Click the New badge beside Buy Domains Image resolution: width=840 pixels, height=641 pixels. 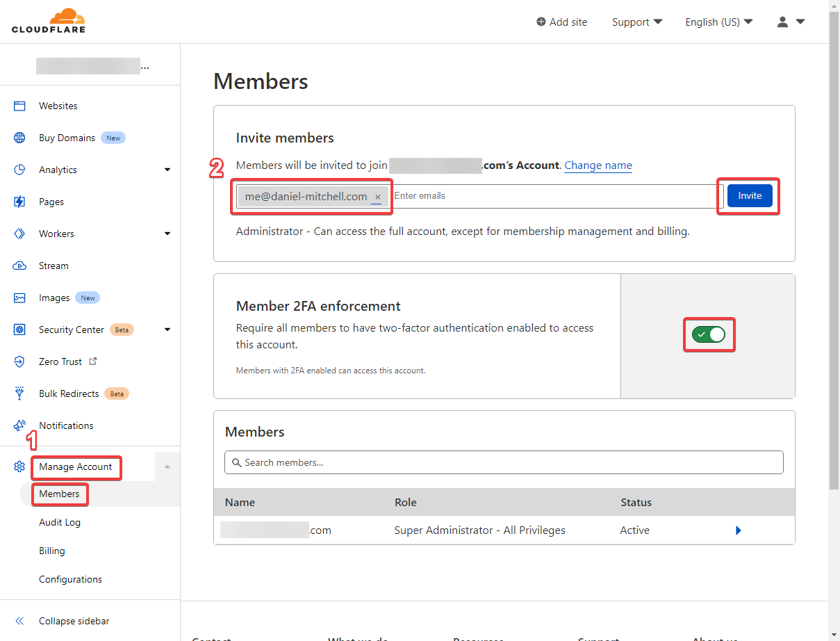113,138
